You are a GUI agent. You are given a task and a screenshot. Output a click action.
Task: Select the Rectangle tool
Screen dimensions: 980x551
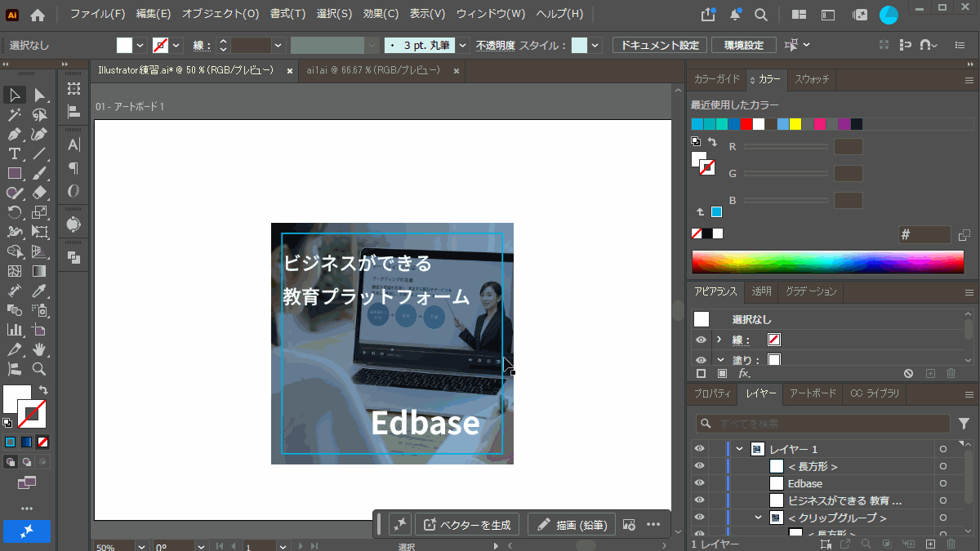coord(15,173)
